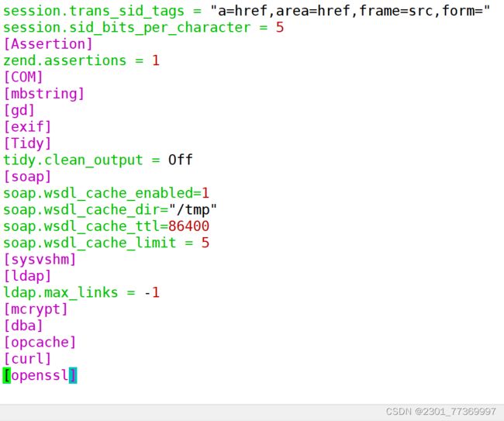This screenshot has width=504, height=421.
Task: Click the soap.wsdl_cache_limit = 5 line
Action: coord(106,243)
